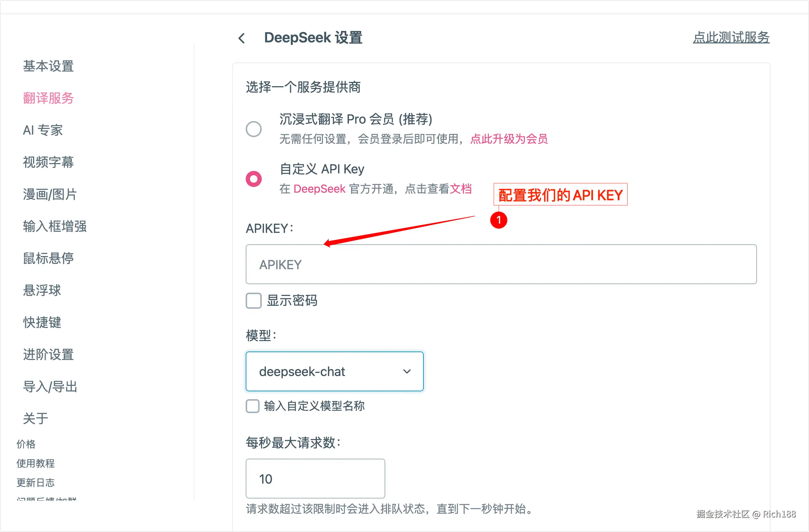Open 点此升级为会员 upgrade link
Image resolution: width=809 pixels, height=532 pixels.
[x=508, y=140]
